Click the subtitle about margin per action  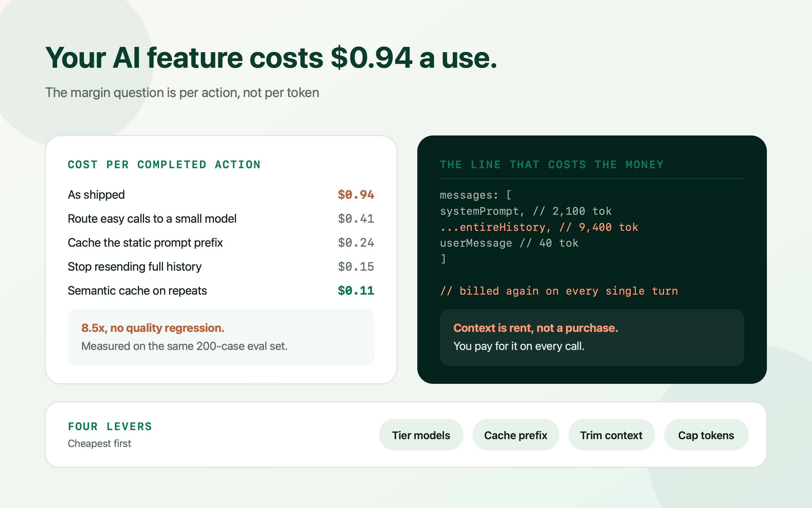click(182, 93)
